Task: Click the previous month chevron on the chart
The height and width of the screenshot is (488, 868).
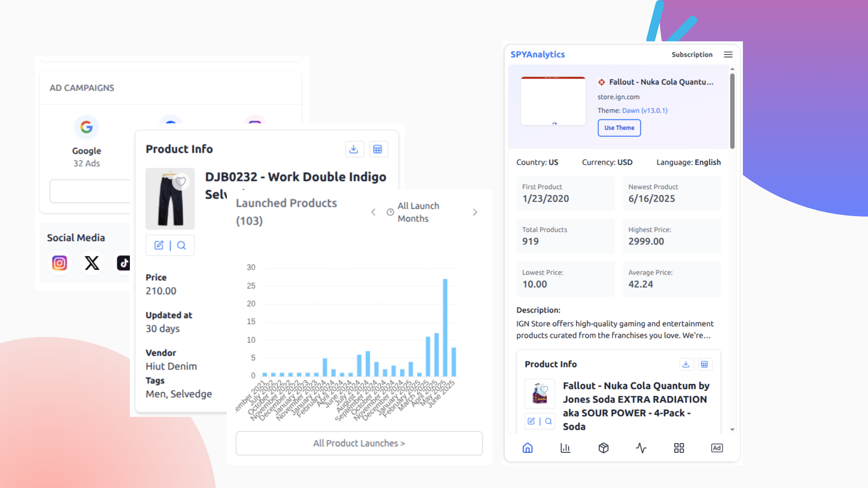Action: click(x=373, y=212)
